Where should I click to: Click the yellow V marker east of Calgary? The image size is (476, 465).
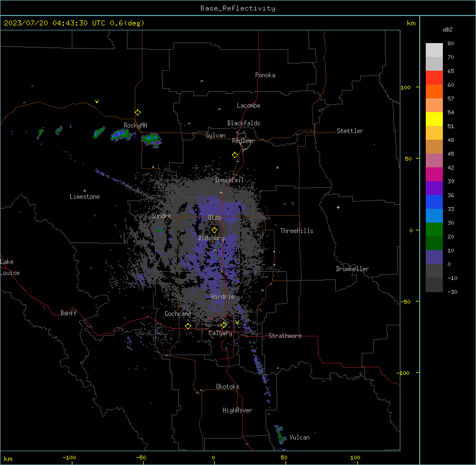tap(237, 323)
